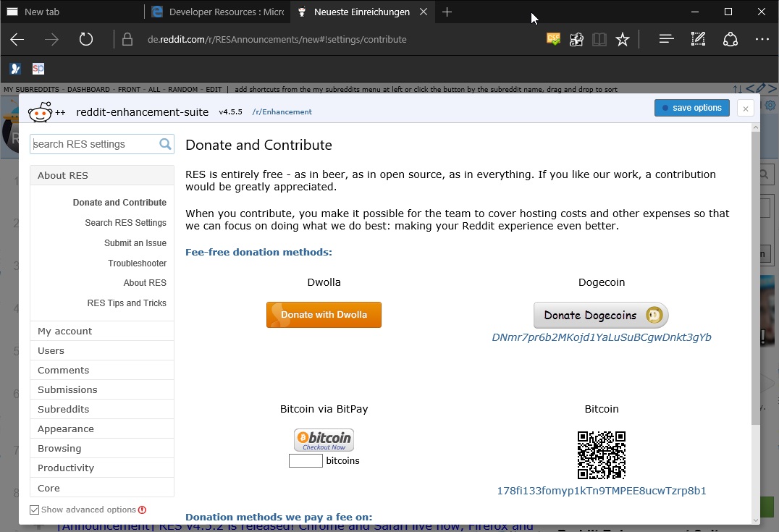Click Donate with Dwolla button
Image resolution: width=779 pixels, height=532 pixels.
pos(324,315)
